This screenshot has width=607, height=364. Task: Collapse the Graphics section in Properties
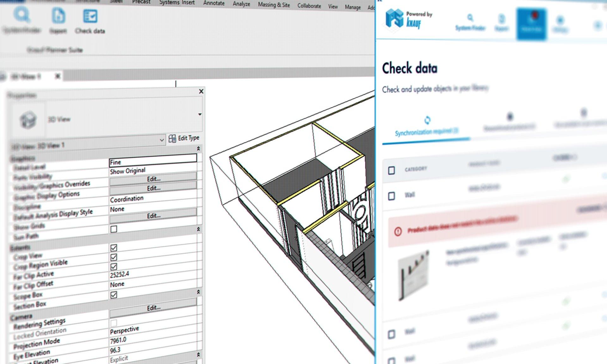[x=198, y=149]
